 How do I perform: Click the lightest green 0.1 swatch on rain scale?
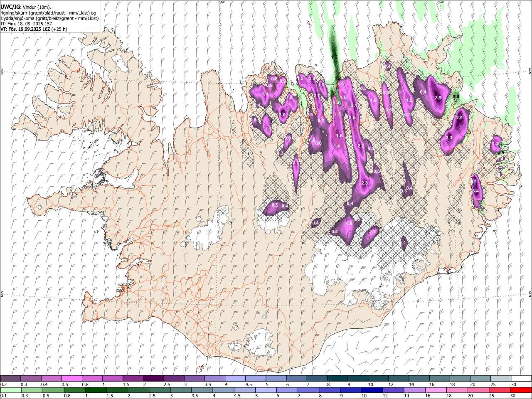(11, 390)
